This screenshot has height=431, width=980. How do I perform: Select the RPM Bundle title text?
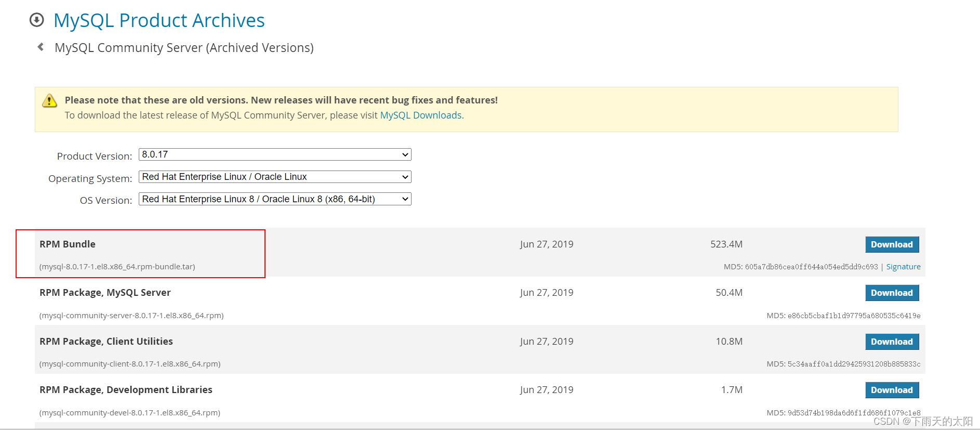(x=68, y=244)
